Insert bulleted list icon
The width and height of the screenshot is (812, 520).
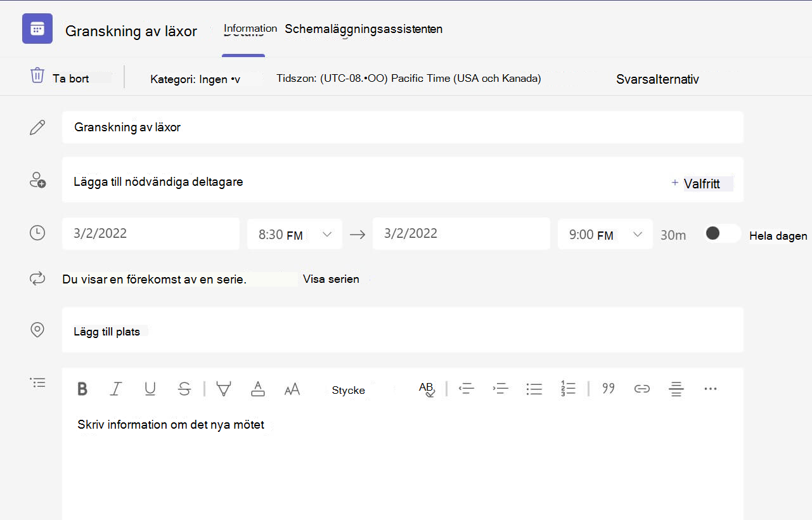tap(534, 389)
